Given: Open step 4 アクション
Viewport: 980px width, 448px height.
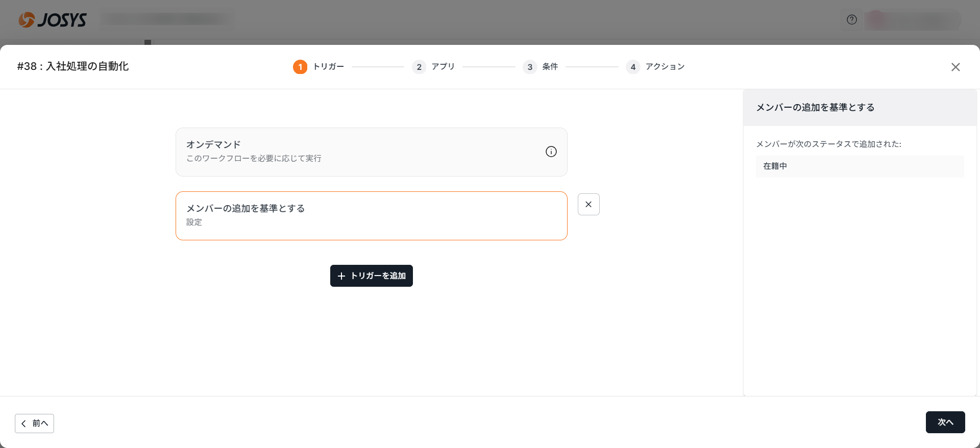Looking at the screenshot, I should click(x=655, y=67).
